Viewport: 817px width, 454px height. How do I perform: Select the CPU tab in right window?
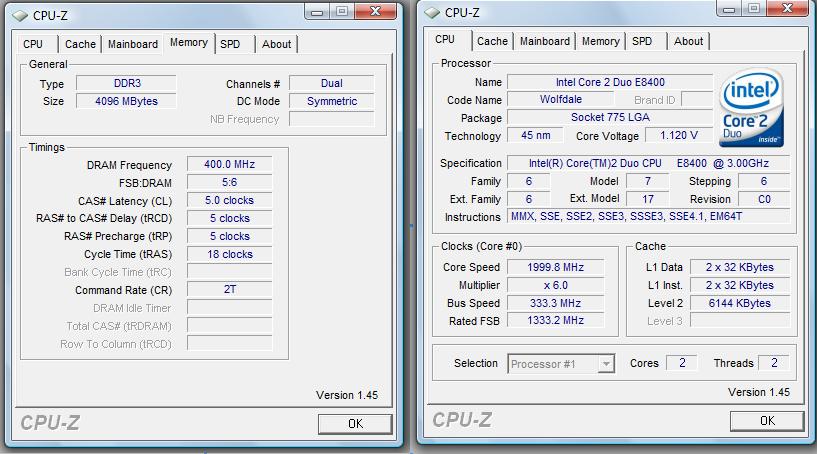(x=445, y=40)
